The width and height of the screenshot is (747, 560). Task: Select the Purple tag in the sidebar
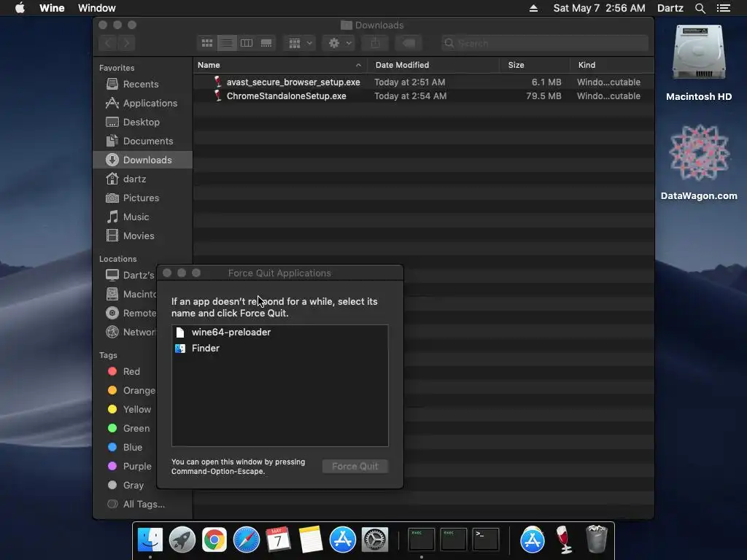[x=130, y=467]
